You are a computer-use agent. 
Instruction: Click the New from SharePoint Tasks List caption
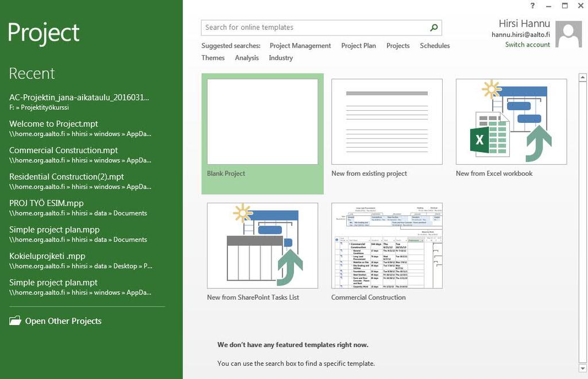click(253, 297)
